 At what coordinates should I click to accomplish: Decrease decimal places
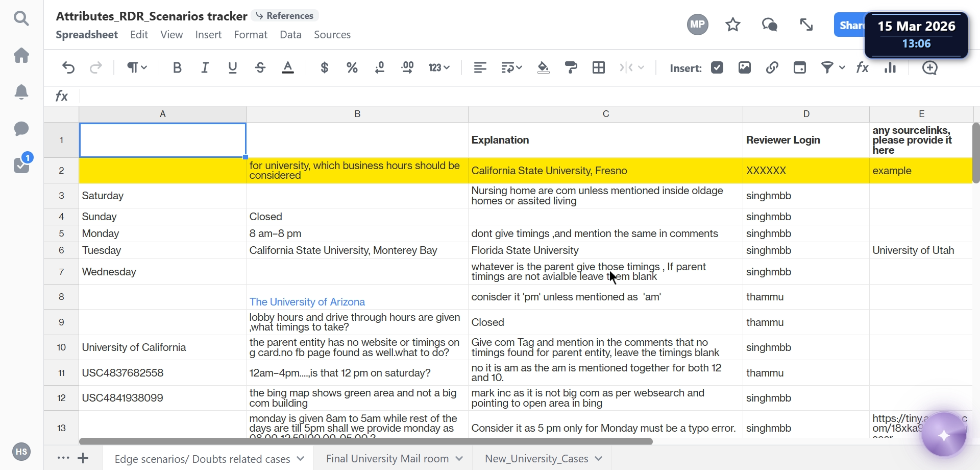(x=380, y=67)
